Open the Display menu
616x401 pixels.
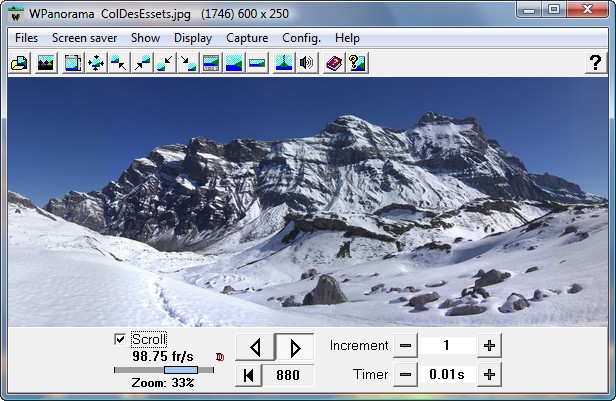click(193, 38)
